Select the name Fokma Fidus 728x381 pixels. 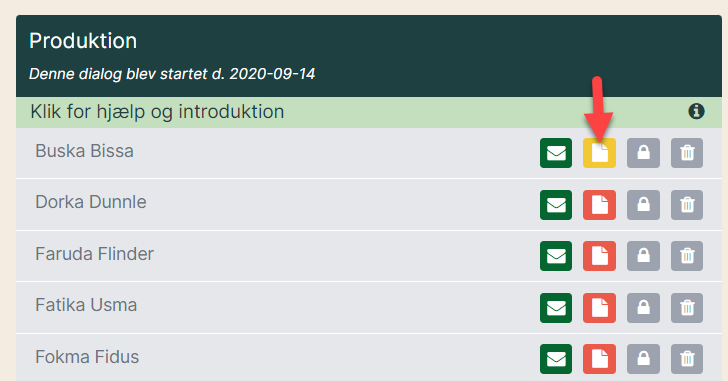coord(87,357)
